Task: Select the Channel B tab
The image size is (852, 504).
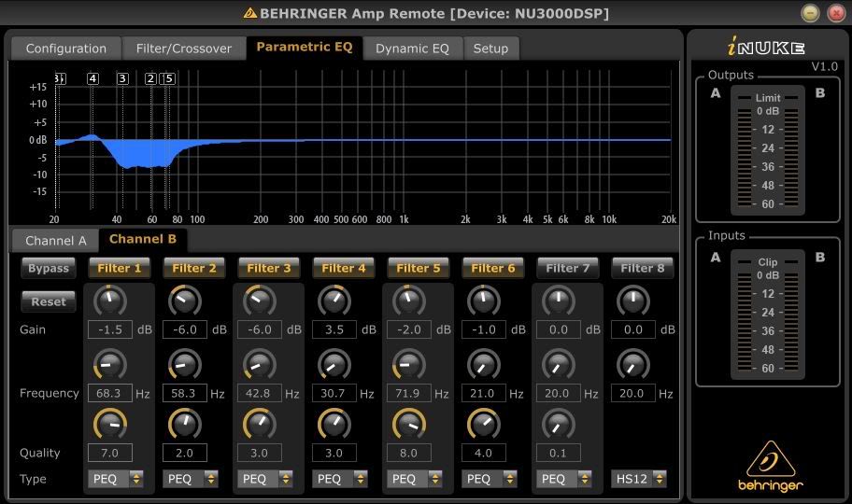Action: click(x=143, y=240)
